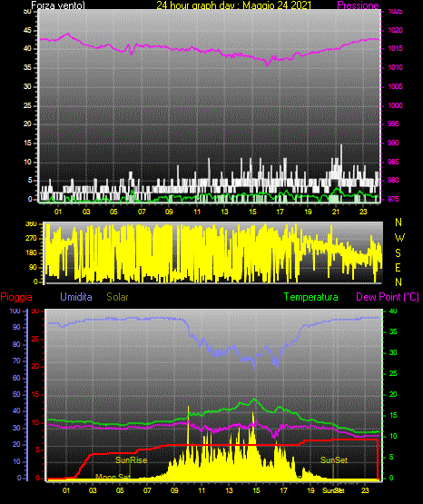This screenshot has height=504, width=423.
Task: Click the '990' pressure axis value
Action: [x=393, y=143]
